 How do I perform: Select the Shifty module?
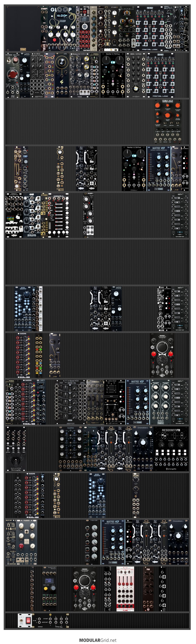pyautogui.click(x=41, y=402)
